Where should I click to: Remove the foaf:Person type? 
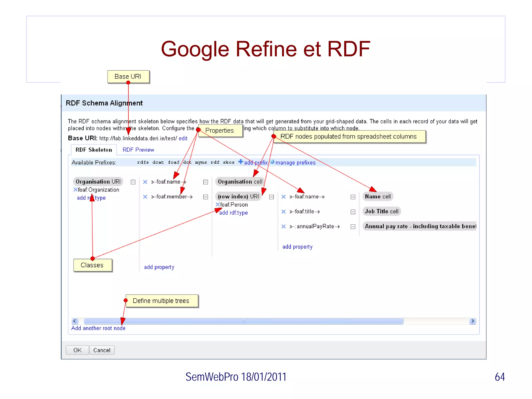pos(218,204)
